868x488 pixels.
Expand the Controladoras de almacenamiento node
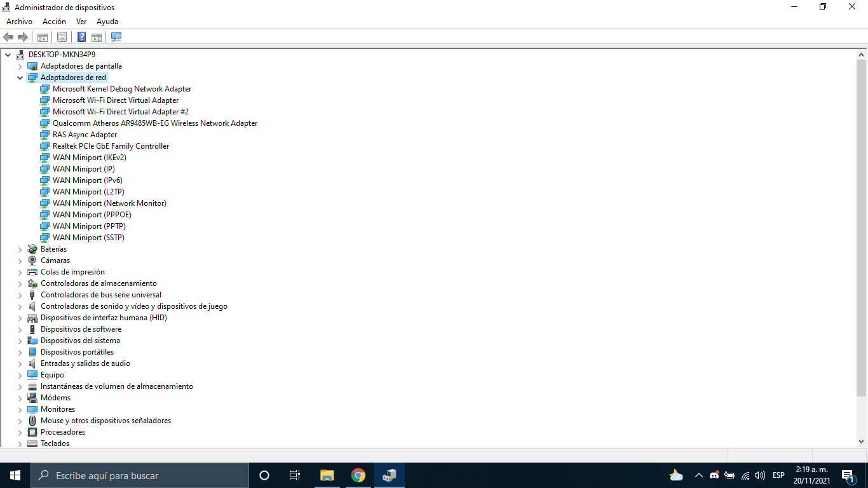(x=20, y=283)
